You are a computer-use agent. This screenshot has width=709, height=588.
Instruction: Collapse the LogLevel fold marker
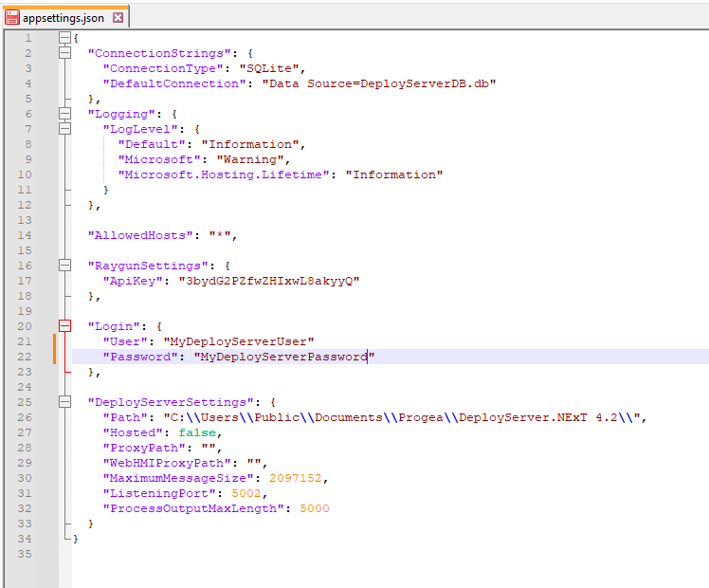click(65, 129)
